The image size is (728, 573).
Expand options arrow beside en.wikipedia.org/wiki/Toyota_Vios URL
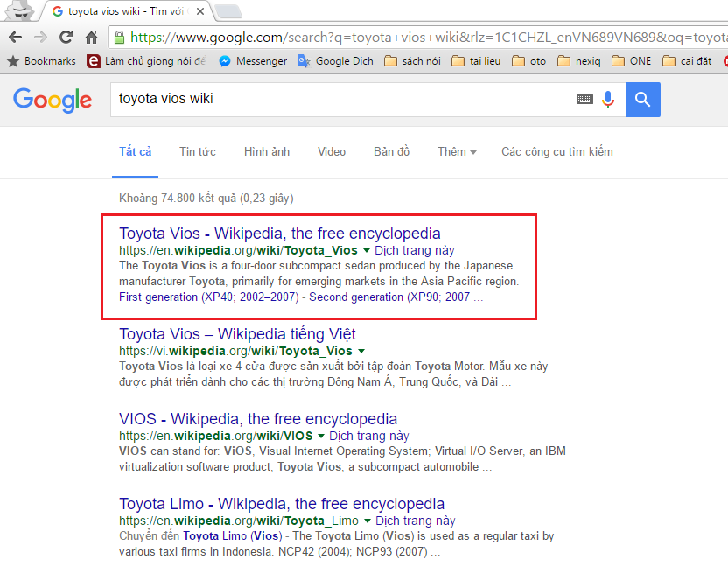click(367, 251)
